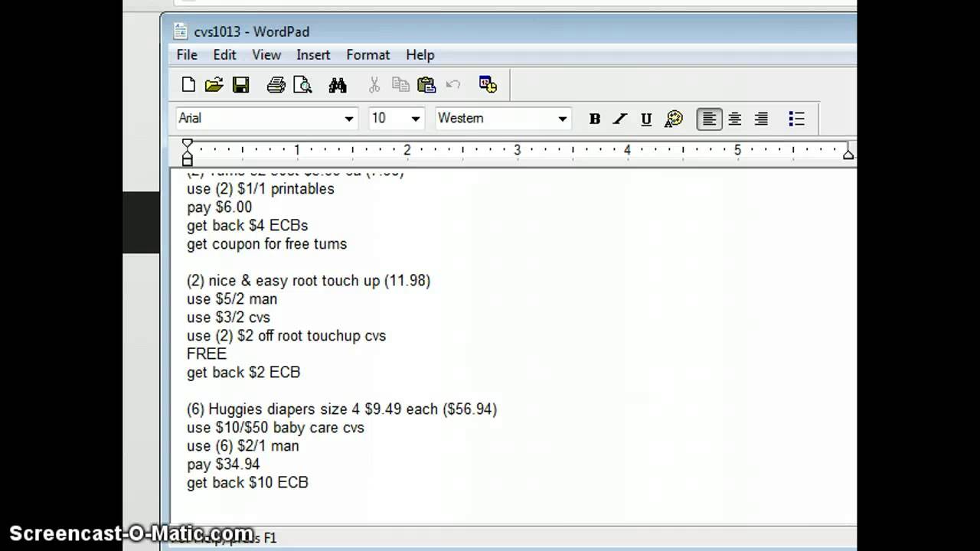
Task: Cut selection with the scissors icon
Action: tap(374, 85)
